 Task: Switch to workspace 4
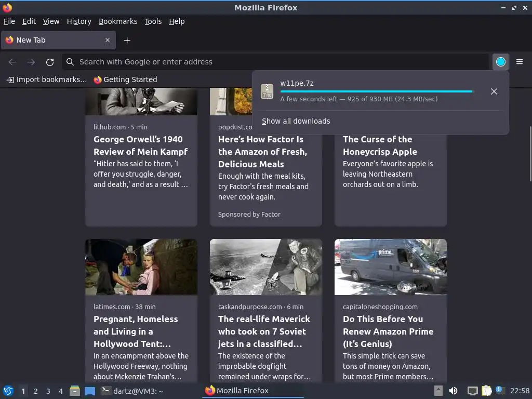click(61, 391)
